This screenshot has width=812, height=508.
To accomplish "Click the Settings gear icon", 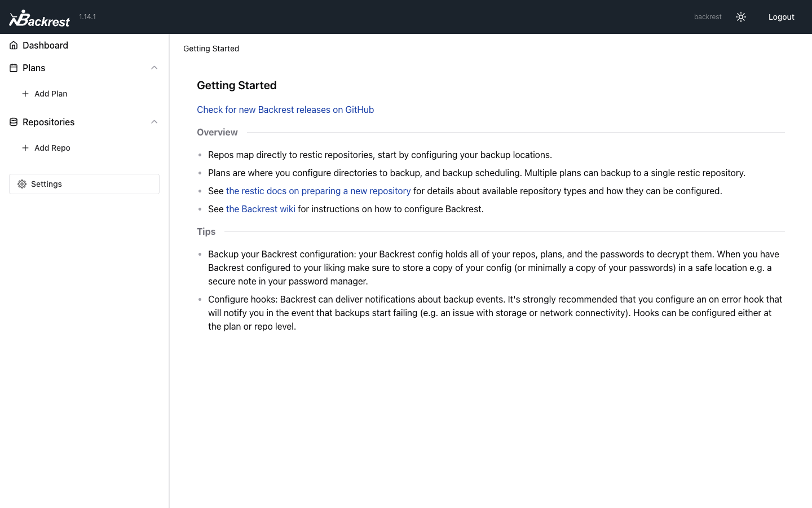I will click(x=22, y=184).
